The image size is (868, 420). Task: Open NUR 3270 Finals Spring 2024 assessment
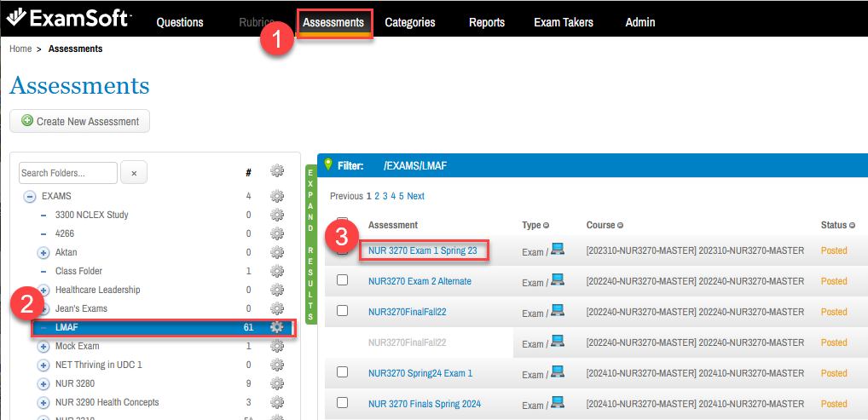point(425,404)
